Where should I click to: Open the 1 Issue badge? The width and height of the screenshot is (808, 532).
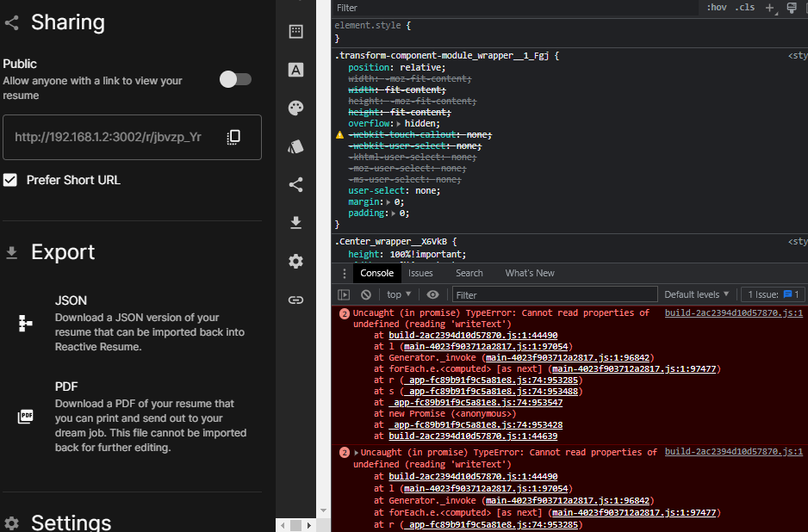point(773,294)
